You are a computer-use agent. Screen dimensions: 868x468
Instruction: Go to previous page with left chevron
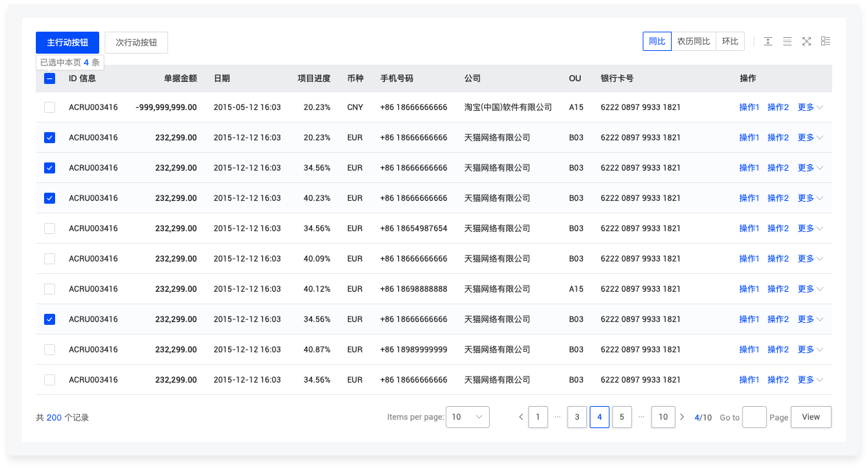[x=521, y=417]
